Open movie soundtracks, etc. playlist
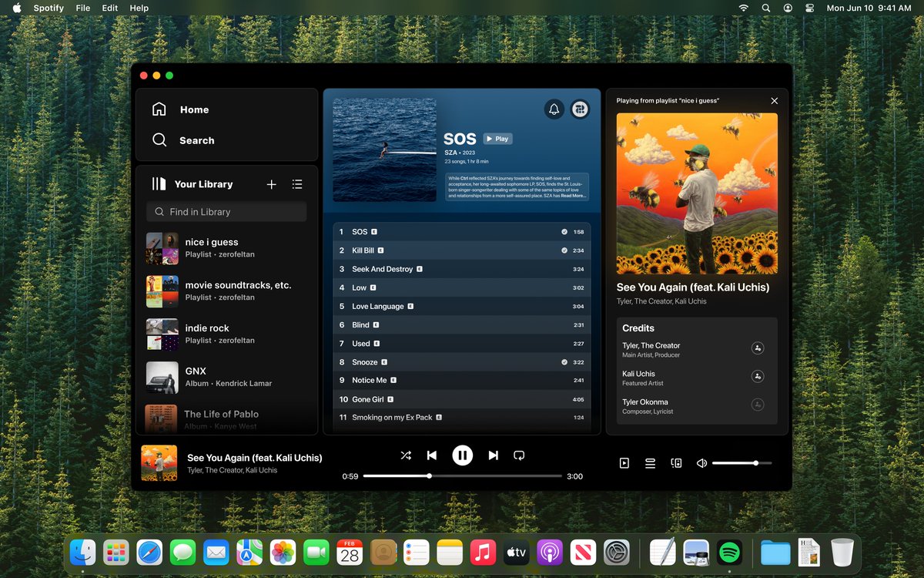Screen dimensions: 924x578 pyautogui.click(x=226, y=291)
